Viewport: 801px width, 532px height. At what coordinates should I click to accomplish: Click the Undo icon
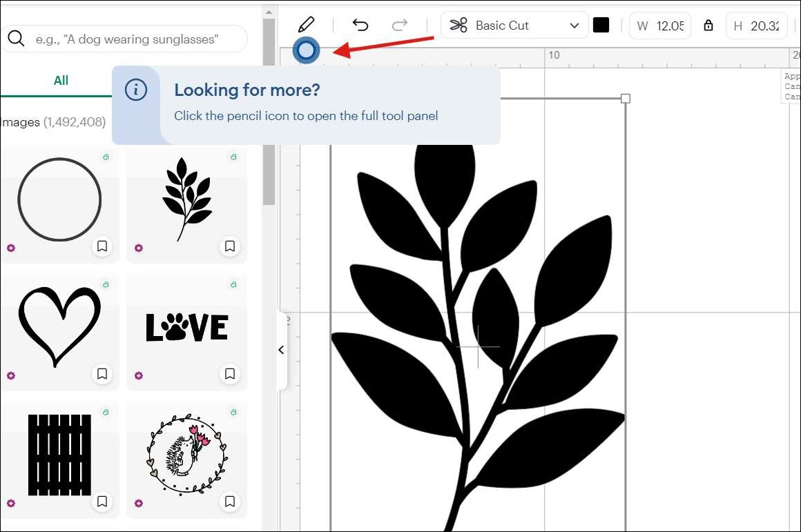(x=360, y=23)
